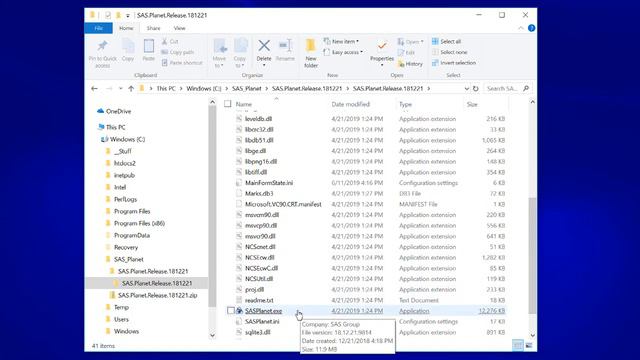Switch to details view layout icon

(x=517, y=346)
